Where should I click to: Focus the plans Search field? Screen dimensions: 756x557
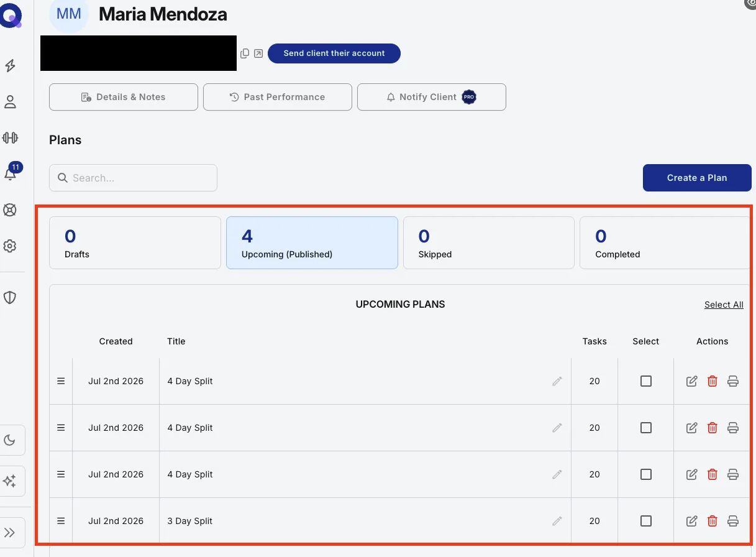point(134,178)
